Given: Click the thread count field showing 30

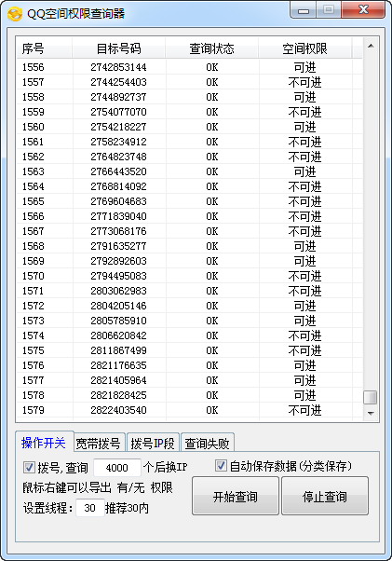Looking at the screenshot, I should click(89, 508).
